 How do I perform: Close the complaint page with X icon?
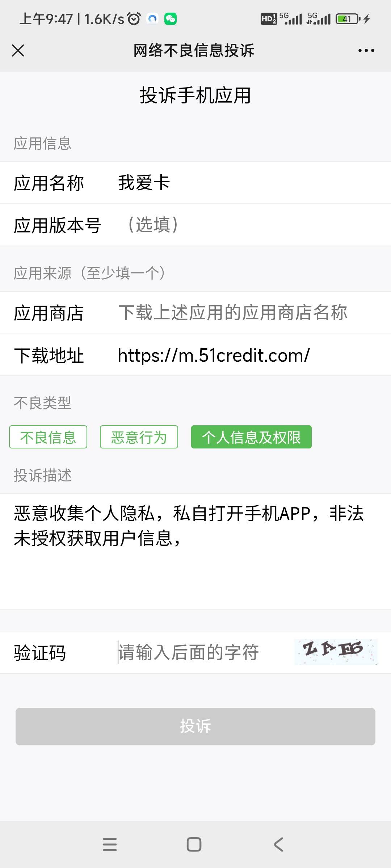(18, 51)
